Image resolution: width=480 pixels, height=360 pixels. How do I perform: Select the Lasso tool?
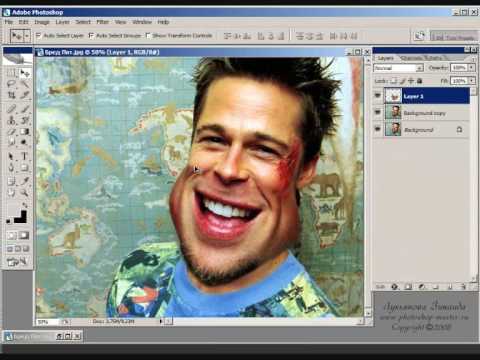(11, 84)
